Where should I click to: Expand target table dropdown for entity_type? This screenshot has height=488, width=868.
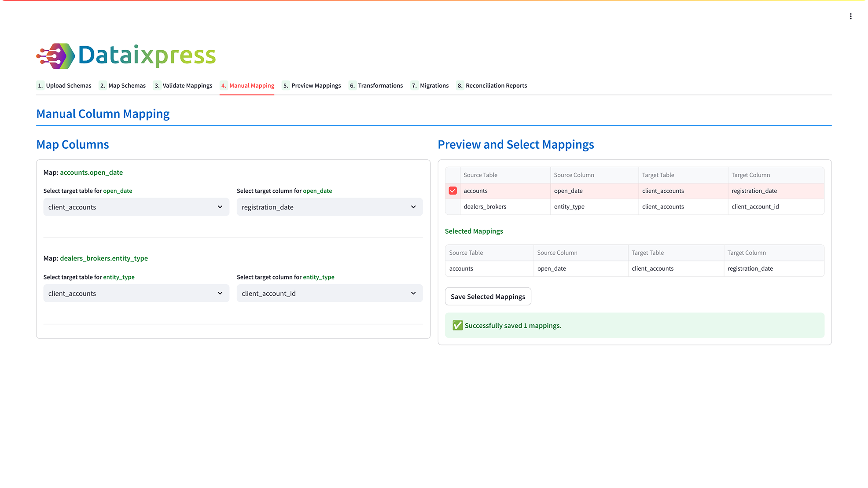(x=136, y=293)
